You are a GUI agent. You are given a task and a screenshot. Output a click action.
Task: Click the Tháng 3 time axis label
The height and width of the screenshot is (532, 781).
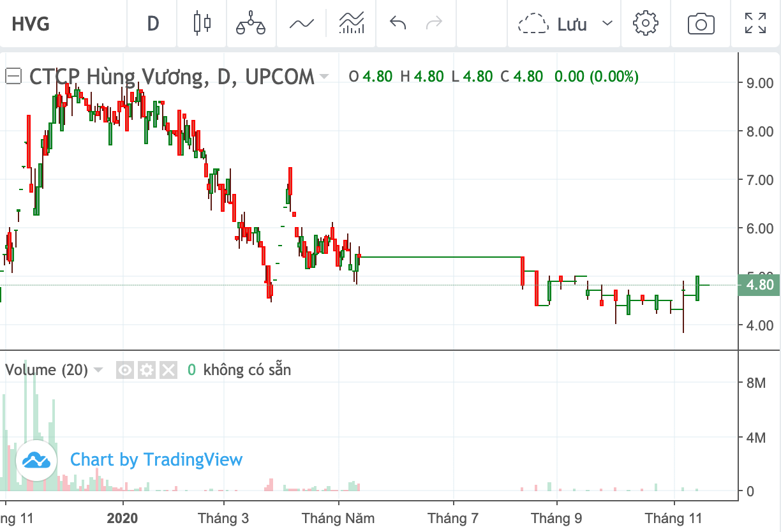point(223,518)
